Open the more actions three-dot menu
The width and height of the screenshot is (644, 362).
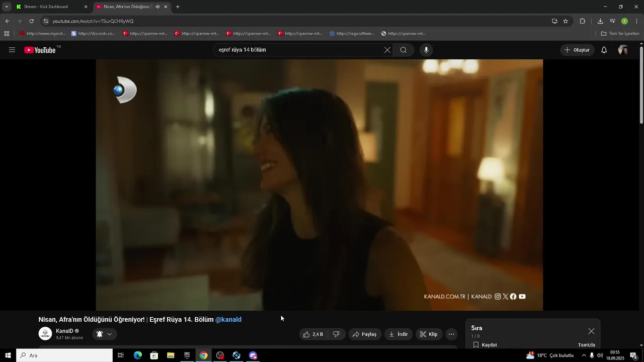coord(451,334)
